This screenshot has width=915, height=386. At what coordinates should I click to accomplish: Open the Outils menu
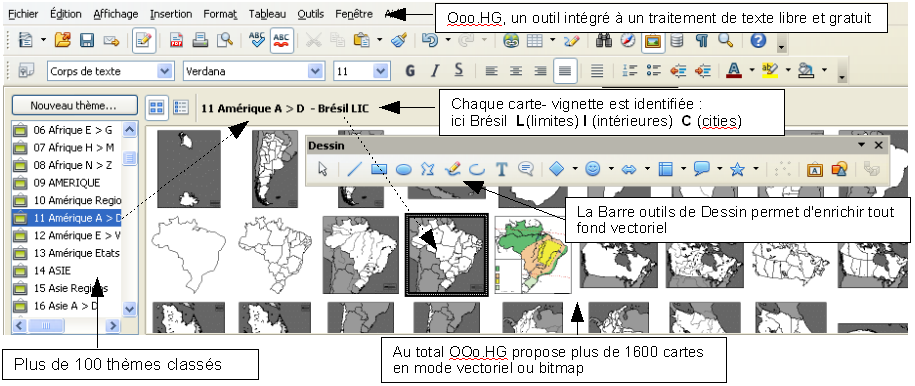310,14
